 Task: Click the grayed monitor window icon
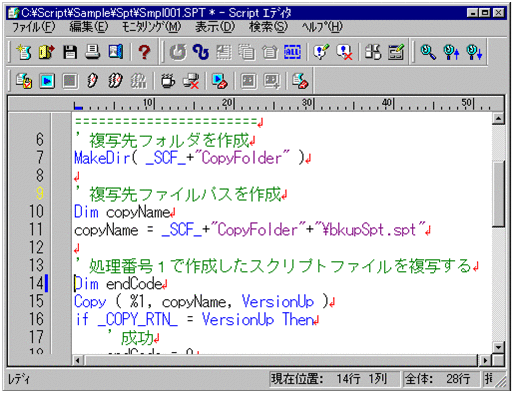[x=248, y=81]
